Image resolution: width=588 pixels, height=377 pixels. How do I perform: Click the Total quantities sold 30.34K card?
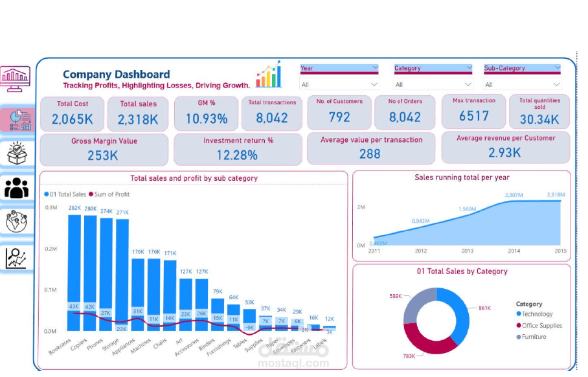point(539,111)
